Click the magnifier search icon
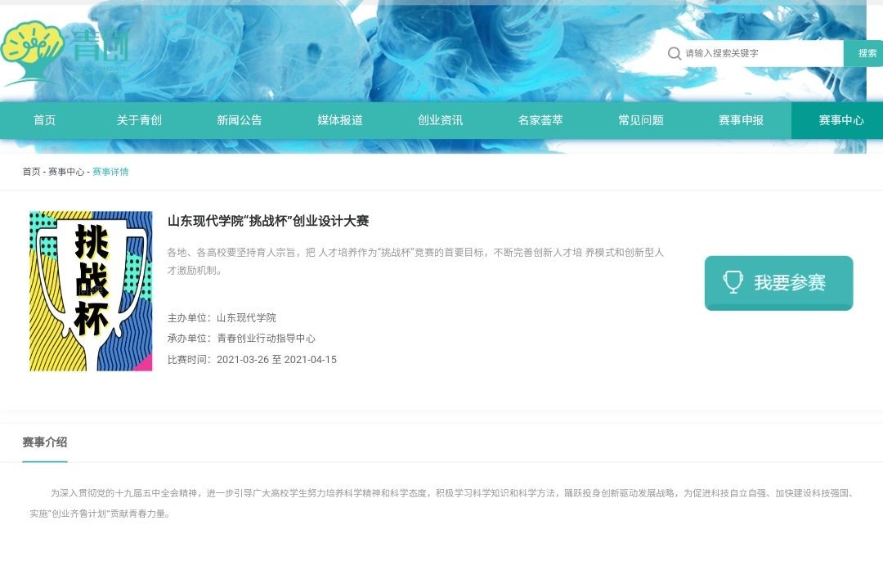This screenshot has width=883, height=588. point(675,53)
